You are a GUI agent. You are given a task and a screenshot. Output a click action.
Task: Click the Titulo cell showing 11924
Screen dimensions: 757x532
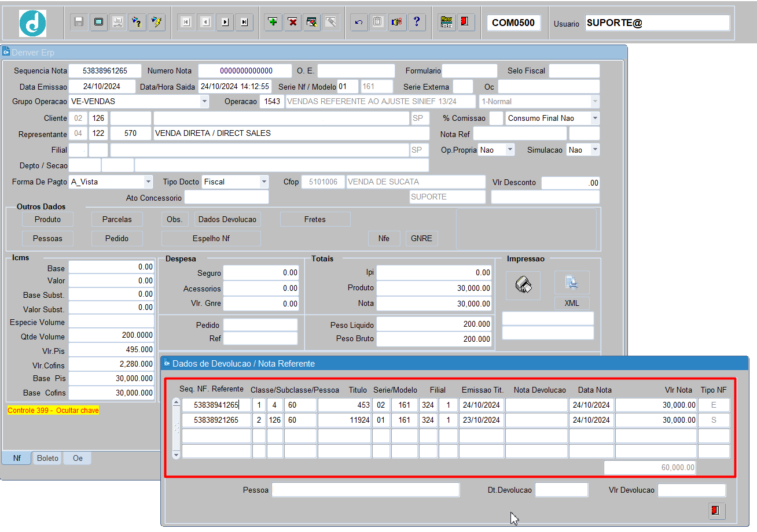pos(344,420)
